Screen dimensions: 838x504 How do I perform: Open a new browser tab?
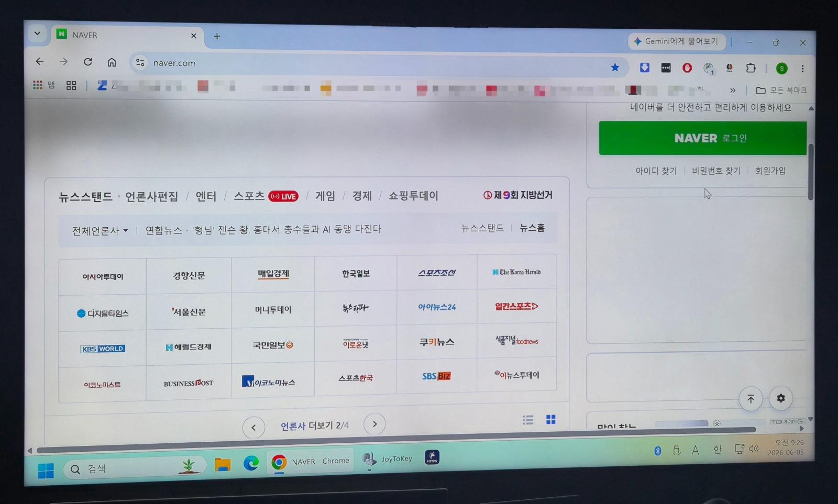(217, 36)
